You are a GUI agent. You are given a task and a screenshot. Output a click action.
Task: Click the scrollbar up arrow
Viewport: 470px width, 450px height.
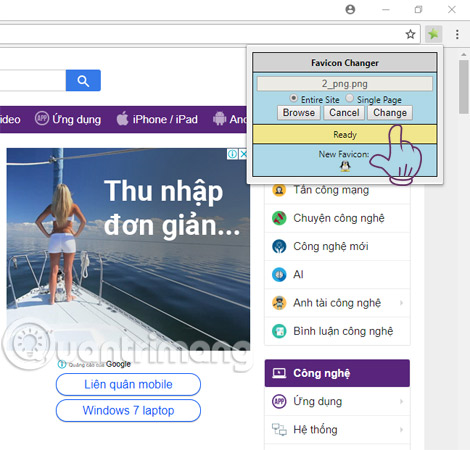tap(463, 54)
